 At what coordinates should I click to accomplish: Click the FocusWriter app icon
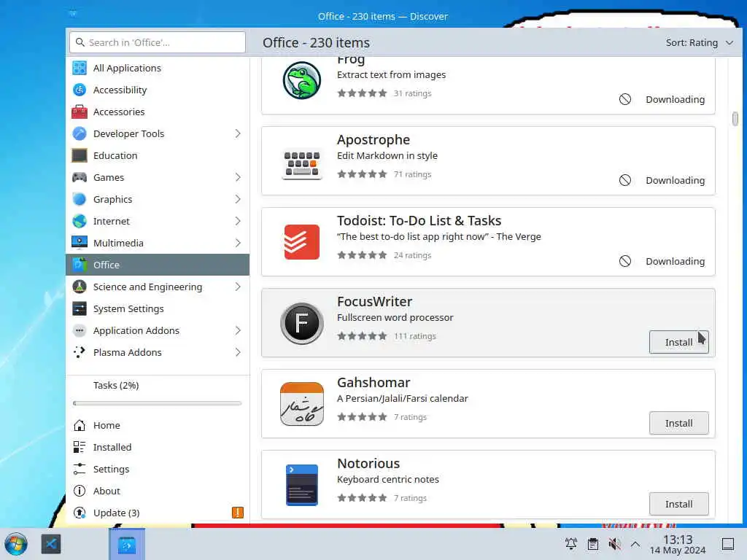[x=301, y=323]
